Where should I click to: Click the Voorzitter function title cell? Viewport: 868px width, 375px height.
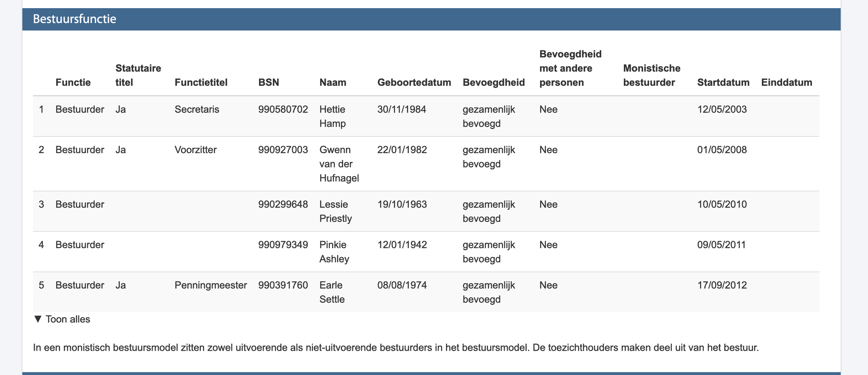click(195, 150)
